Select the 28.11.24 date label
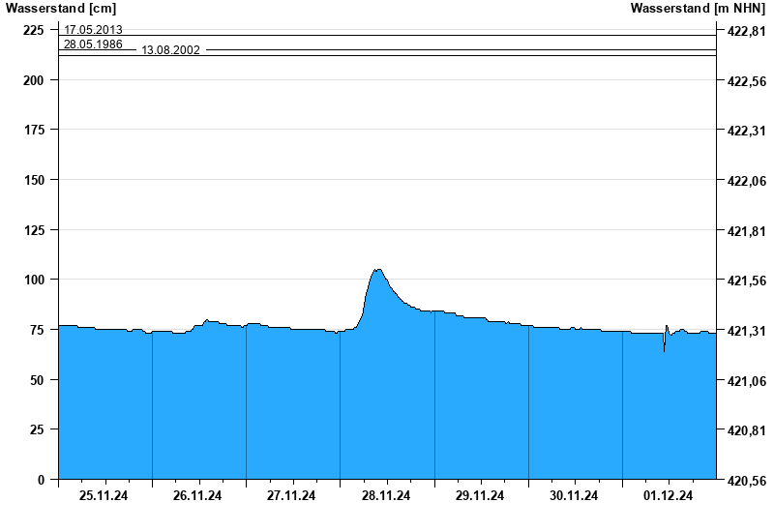Image resolution: width=774 pixels, height=532 pixels. [386, 496]
